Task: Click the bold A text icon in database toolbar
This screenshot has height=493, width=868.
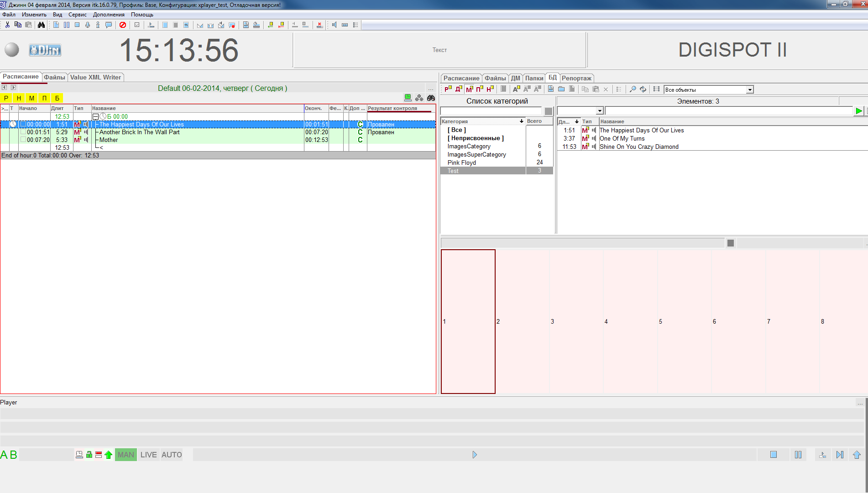Action: pos(516,89)
